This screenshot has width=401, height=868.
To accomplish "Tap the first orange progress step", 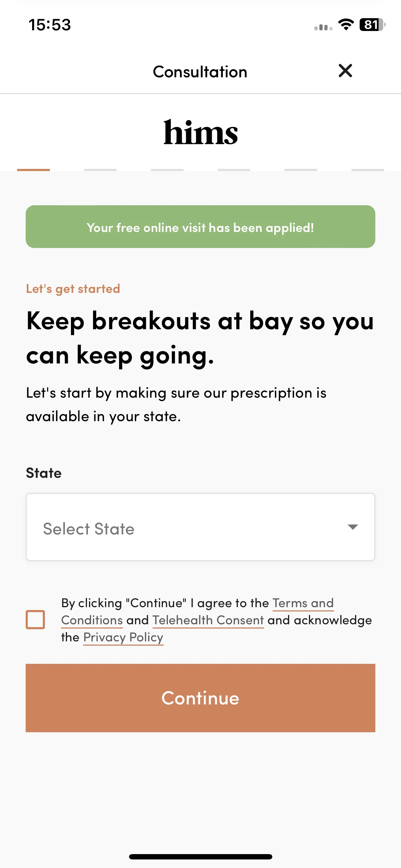I will [34, 170].
